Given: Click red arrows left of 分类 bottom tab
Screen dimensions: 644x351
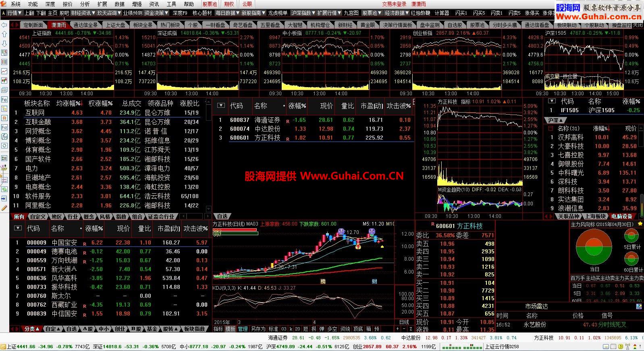Looking at the screenshot, I should point(15,329).
